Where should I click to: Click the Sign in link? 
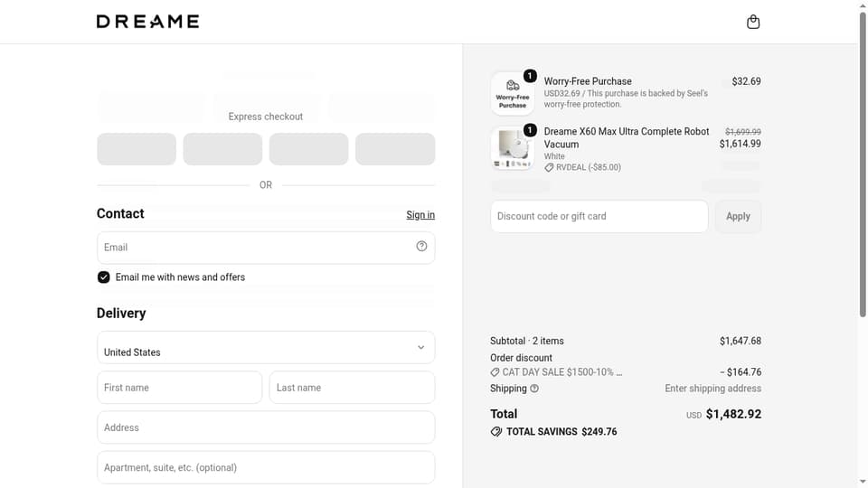coord(420,215)
